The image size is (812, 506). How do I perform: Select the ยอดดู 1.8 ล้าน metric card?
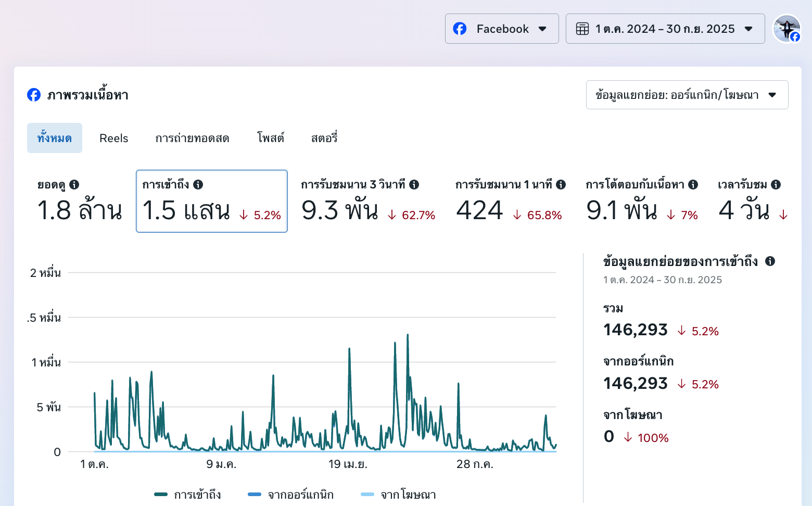coord(80,201)
